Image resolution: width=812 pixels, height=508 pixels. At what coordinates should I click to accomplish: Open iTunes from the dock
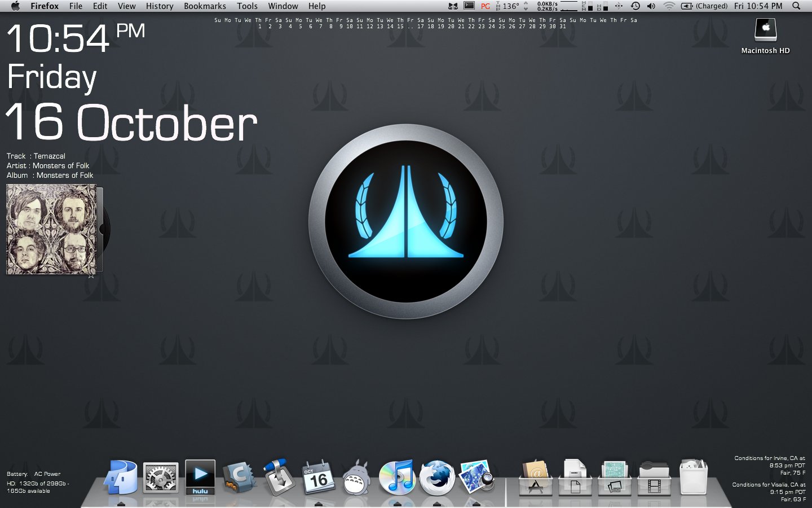coord(397,478)
